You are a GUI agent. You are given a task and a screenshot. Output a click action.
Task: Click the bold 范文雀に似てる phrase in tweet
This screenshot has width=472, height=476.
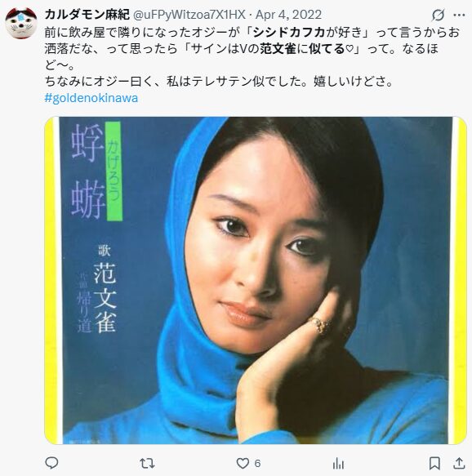pos(302,48)
